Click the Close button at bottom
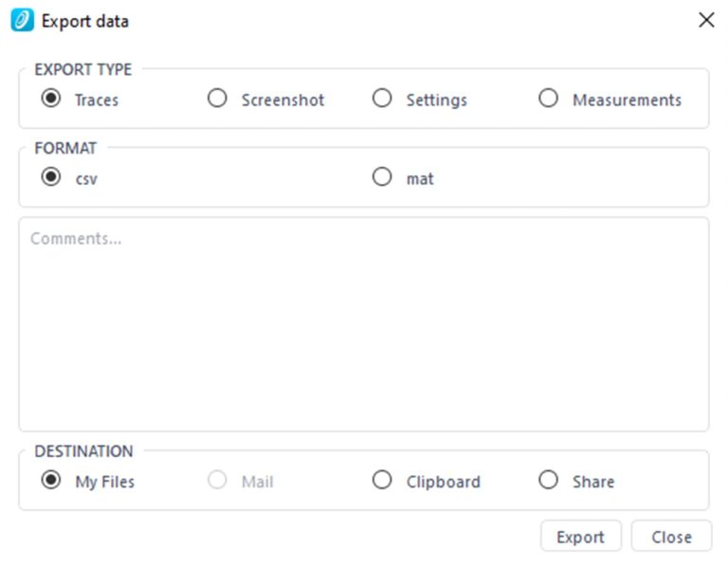 click(x=671, y=537)
